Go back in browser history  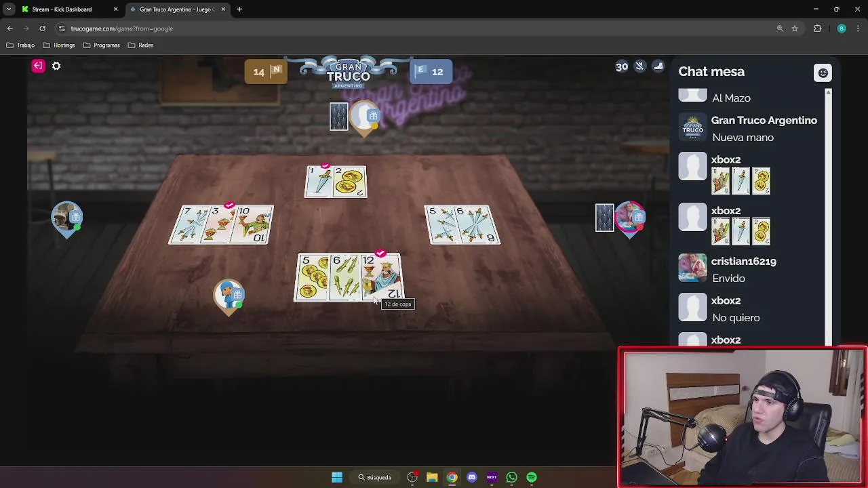point(9,28)
